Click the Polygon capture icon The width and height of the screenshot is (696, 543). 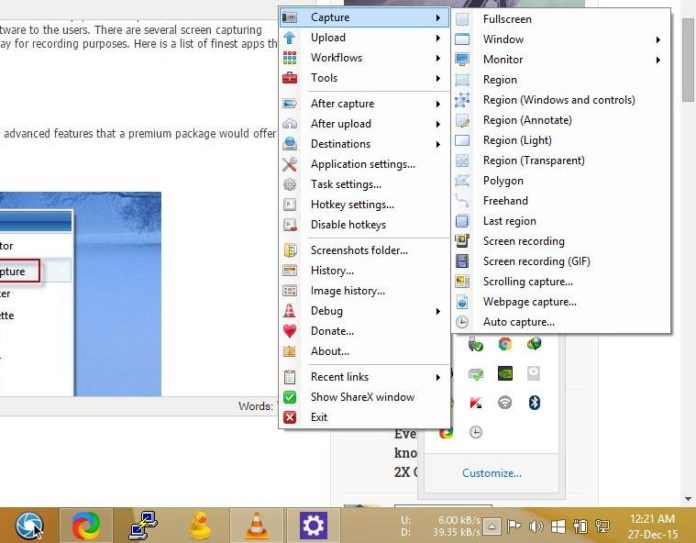462,181
